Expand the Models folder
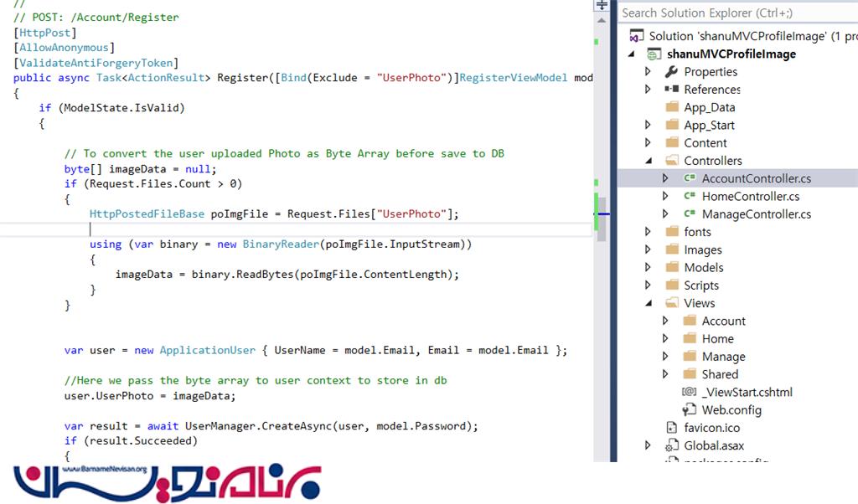Screen dimensions: 858x504 648,267
